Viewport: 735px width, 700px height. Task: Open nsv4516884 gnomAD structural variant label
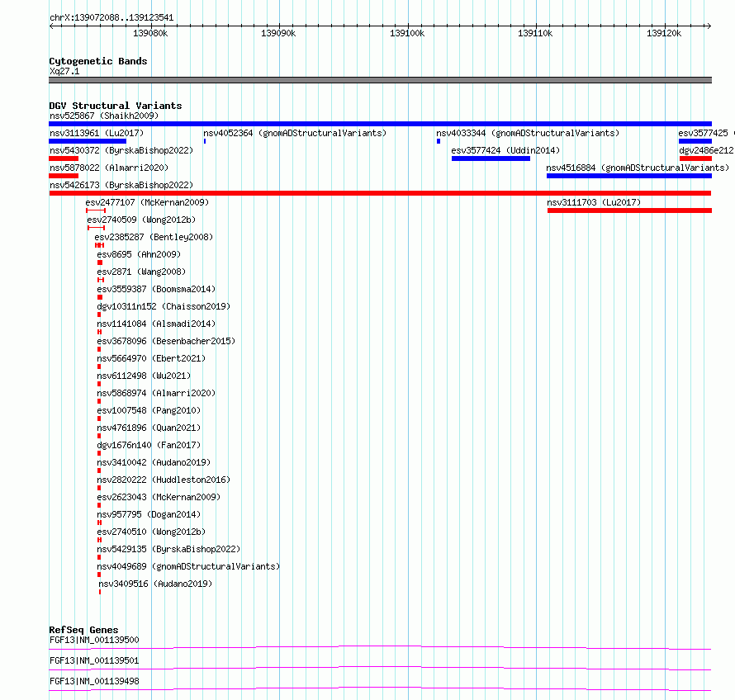pos(638,168)
